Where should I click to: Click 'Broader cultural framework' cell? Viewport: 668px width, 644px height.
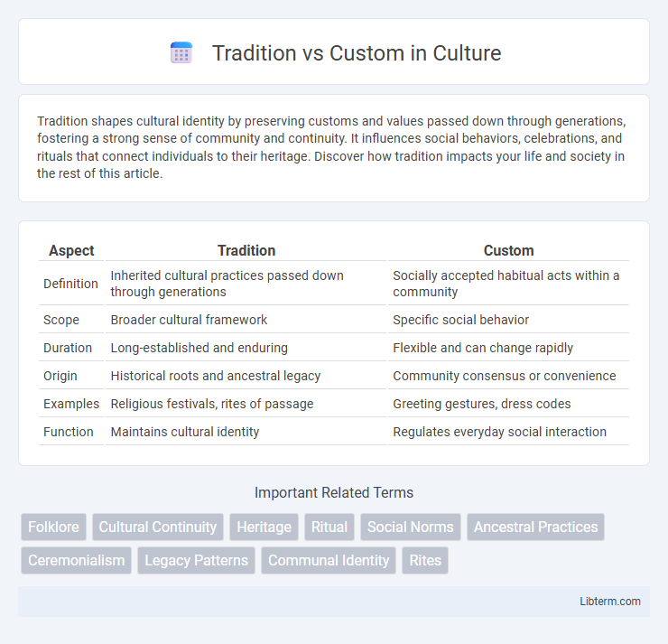click(246, 320)
